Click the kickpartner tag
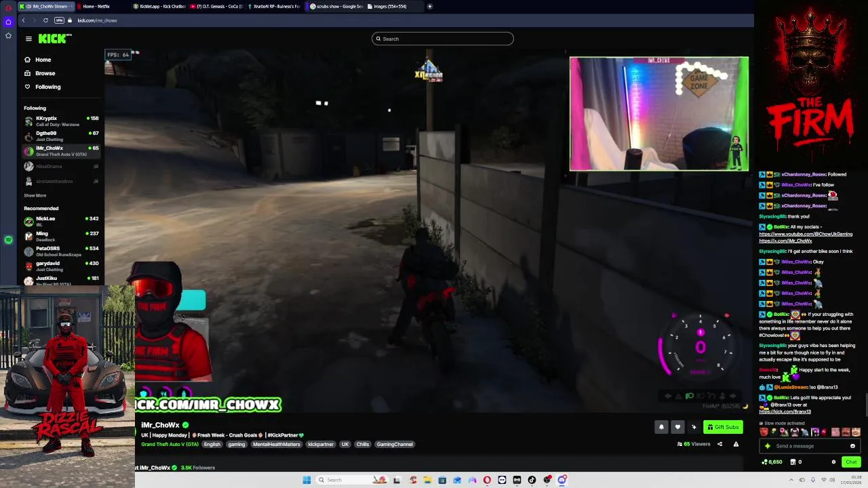Screen dimensions: 868x488 coord(321,444)
